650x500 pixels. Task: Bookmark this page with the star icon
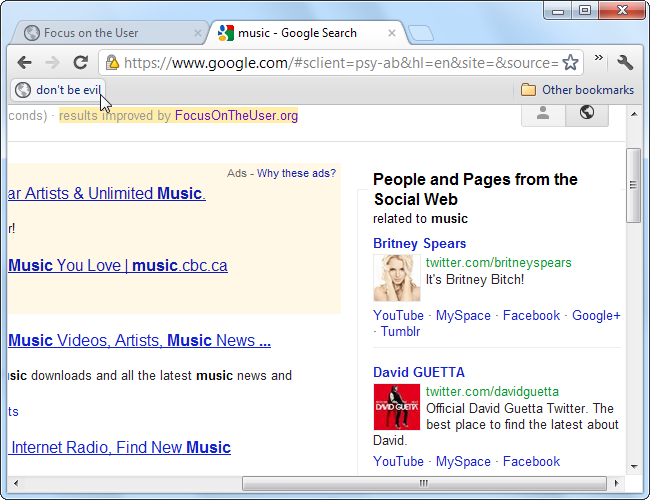coord(570,63)
